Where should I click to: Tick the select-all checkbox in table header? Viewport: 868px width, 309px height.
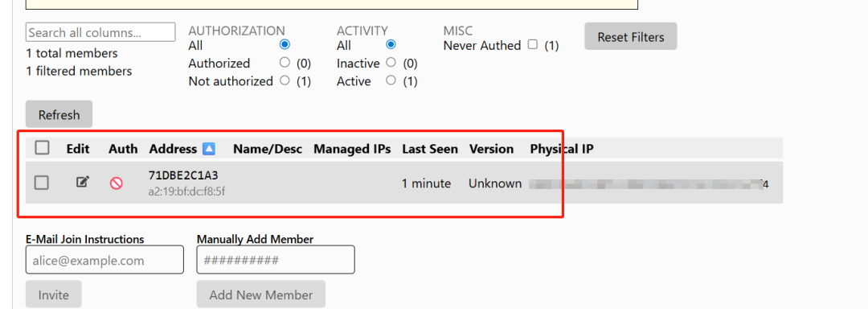click(x=42, y=148)
